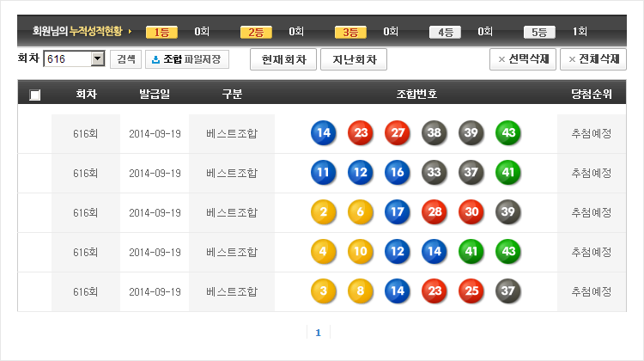The height and width of the screenshot is (361, 644).
Task: Switch to the 지난회차 tab
Action: tap(354, 59)
